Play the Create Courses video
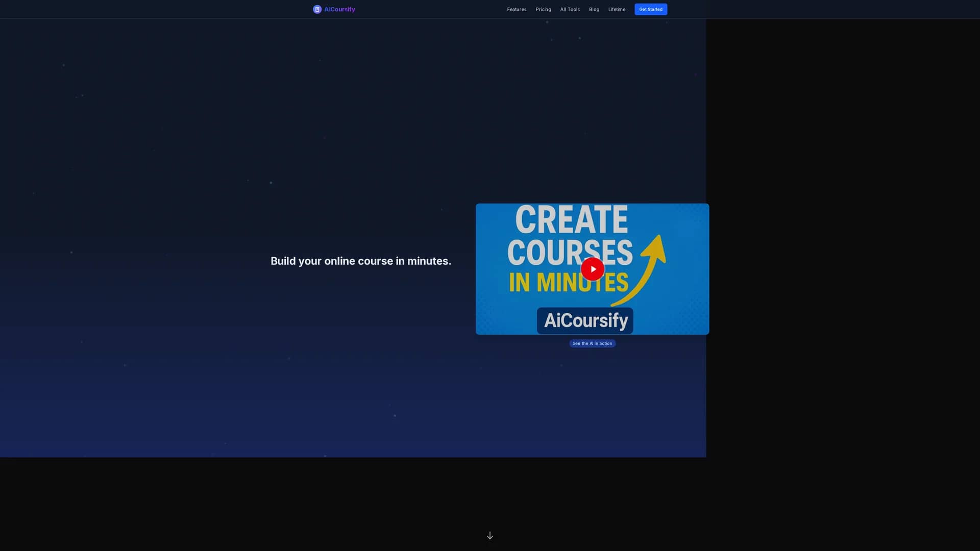Image resolution: width=980 pixels, height=551 pixels. tap(593, 269)
